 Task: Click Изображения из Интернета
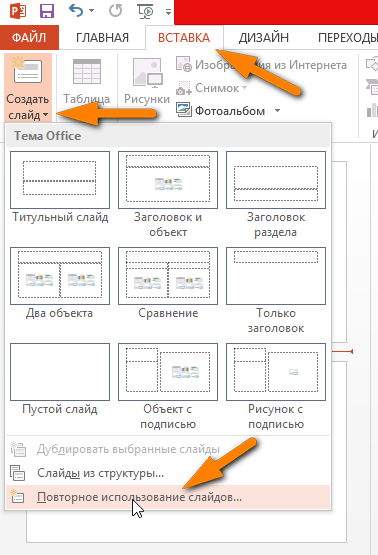point(262,65)
